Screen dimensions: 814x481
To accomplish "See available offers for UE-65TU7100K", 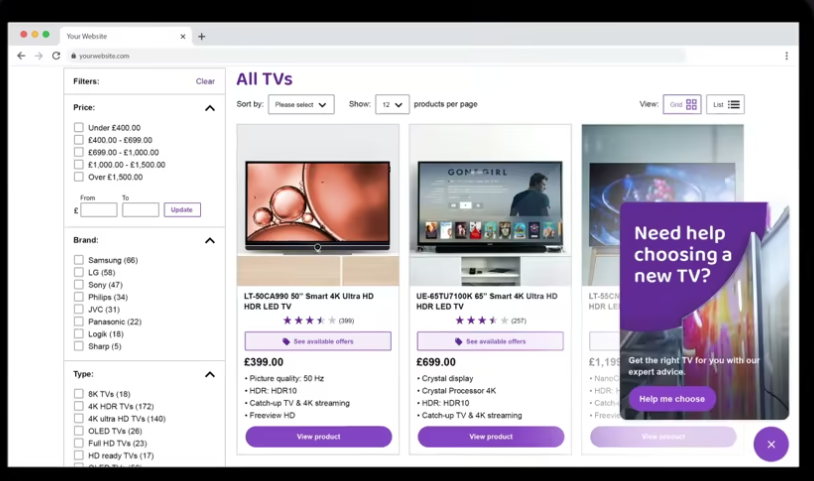I will [491, 341].
